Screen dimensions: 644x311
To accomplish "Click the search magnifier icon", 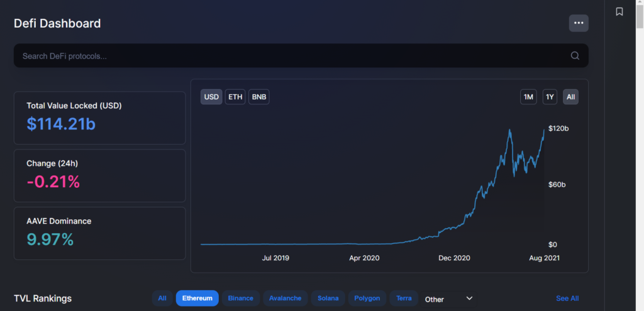I will pos(575,56).
